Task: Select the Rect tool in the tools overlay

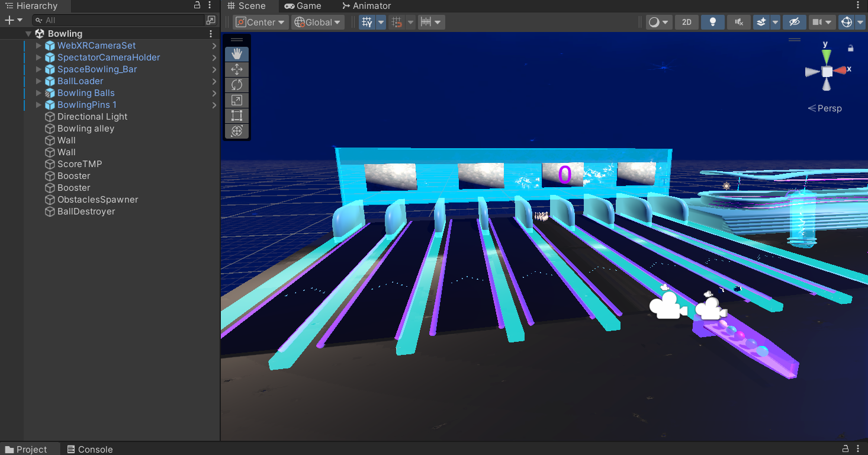Action: click(x=237, y=116)
